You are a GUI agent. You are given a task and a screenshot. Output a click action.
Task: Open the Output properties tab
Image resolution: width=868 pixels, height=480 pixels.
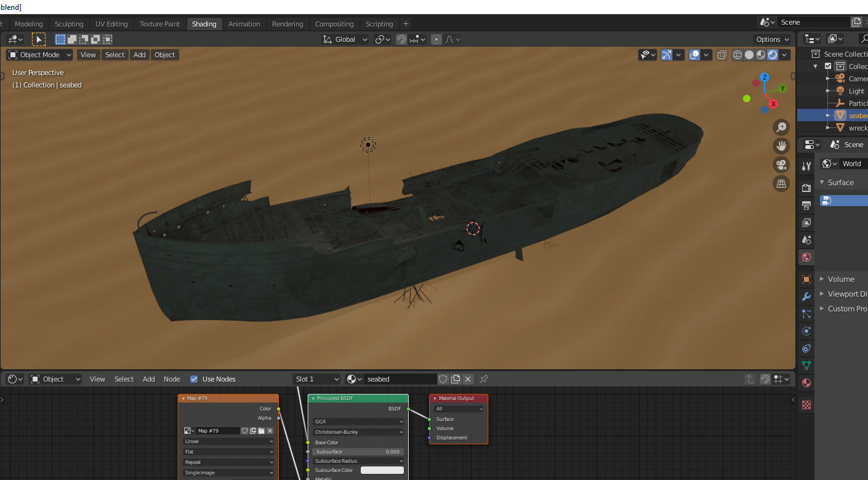pos(806,205)
